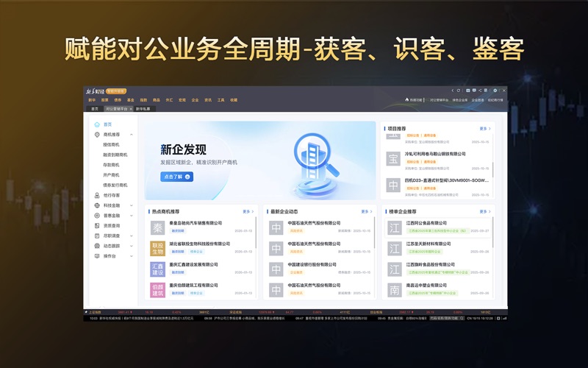Viewport: 588px width, 368px height.
Task: Click the 热点商机推荐 list scrollbar
Action: click(256, 232)
